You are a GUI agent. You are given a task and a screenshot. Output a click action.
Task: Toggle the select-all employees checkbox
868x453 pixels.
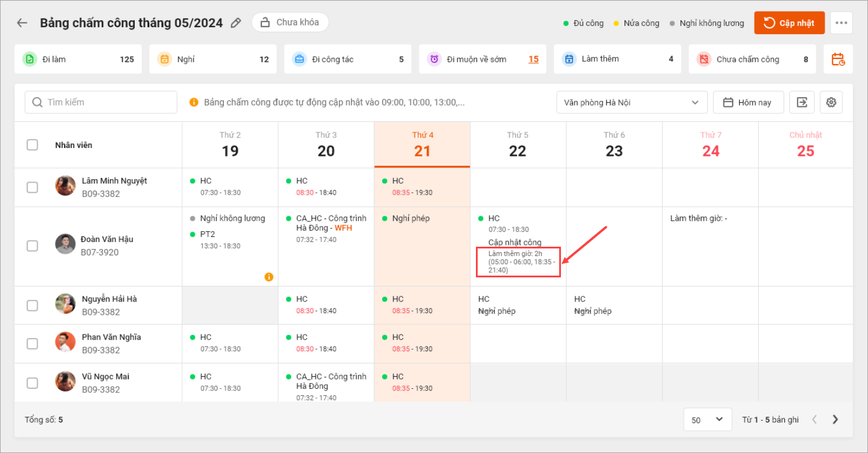[32, 145]
